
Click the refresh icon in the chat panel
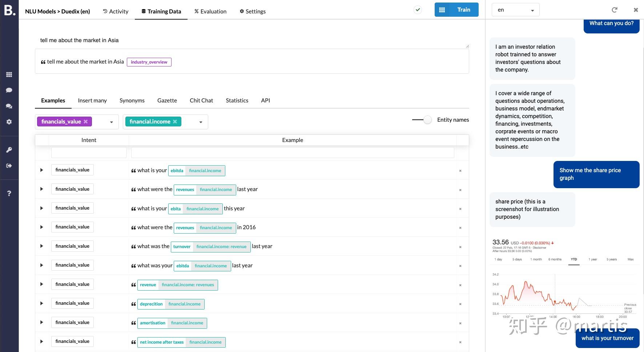615,10
